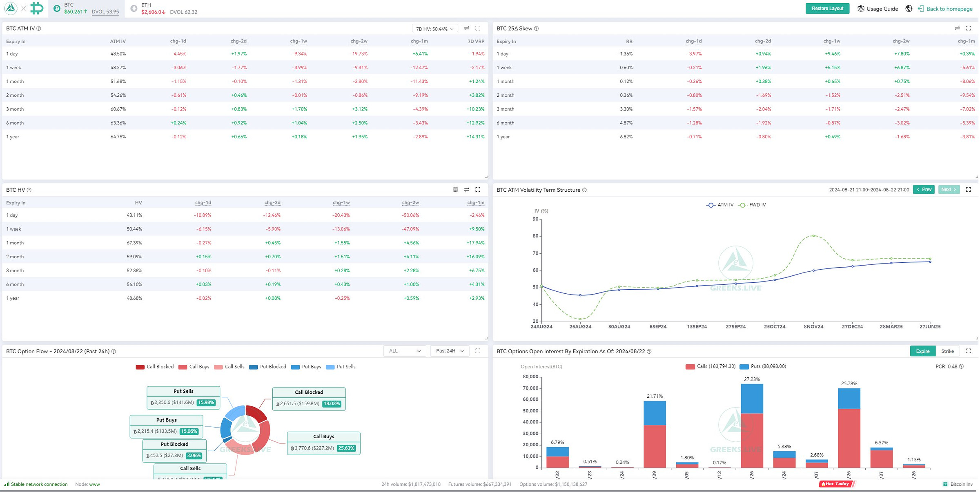
Task: Toggle Call Buys legend in Option Flow
Action: click(x=194, y=367)
